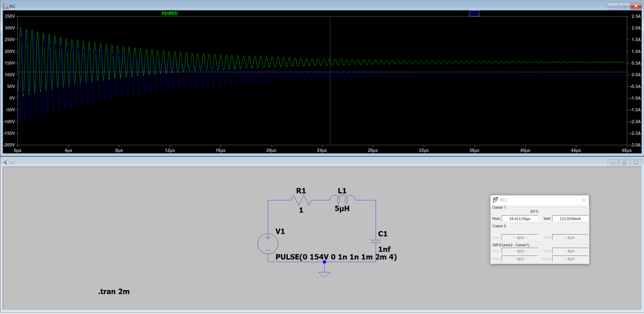Click the 0µs tick on time axis

tap(17, 150)
